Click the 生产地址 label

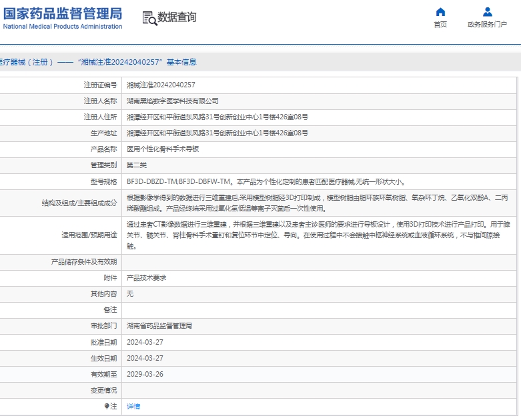(103, 133)
